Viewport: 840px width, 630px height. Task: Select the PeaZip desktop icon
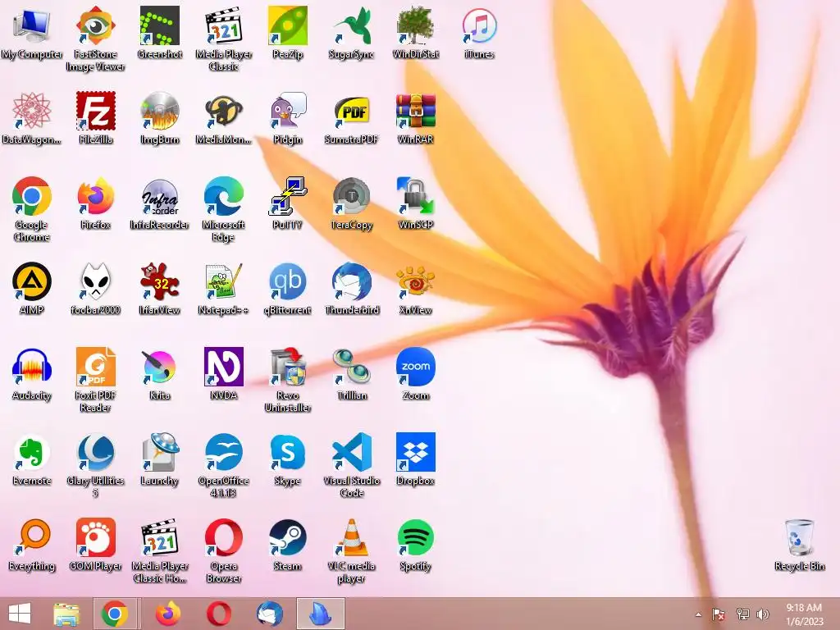coord(288,25)
